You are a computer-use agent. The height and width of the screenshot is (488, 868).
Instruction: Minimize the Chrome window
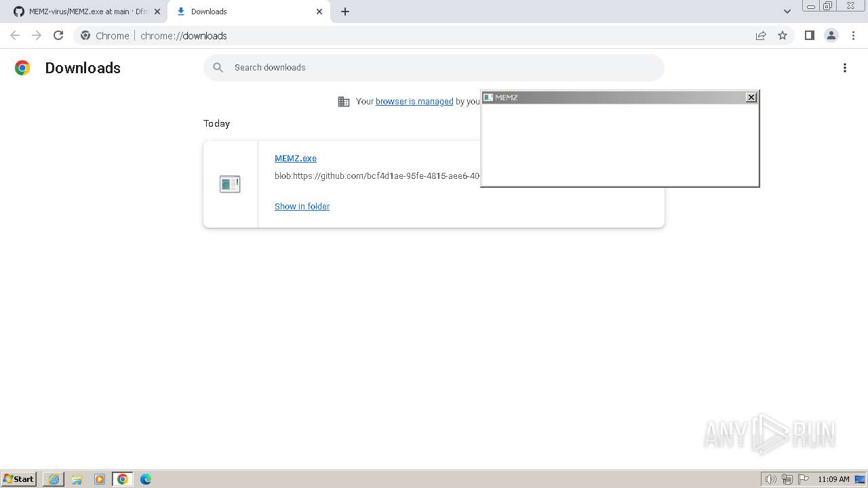[810, 6]
